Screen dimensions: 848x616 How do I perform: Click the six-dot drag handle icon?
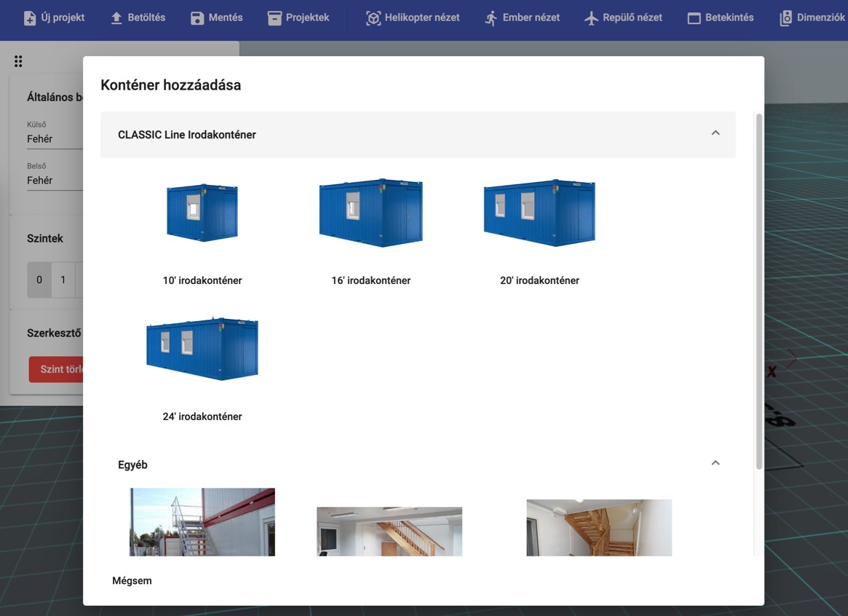click(18, 61)
